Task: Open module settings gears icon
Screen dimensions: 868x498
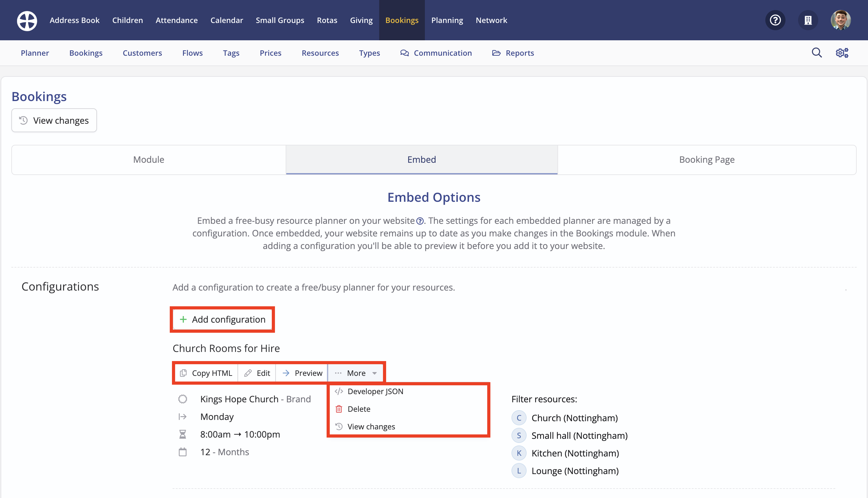Action: tap(842, 53)
